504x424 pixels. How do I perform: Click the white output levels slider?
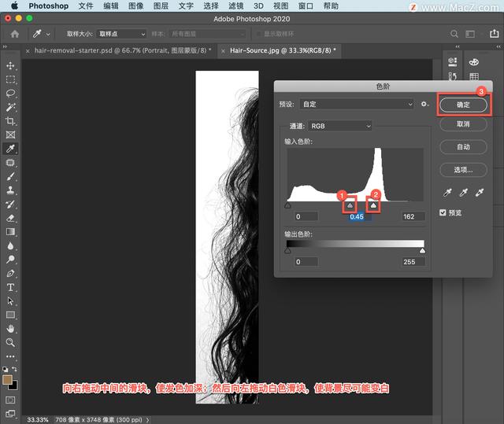coord(422,251)
